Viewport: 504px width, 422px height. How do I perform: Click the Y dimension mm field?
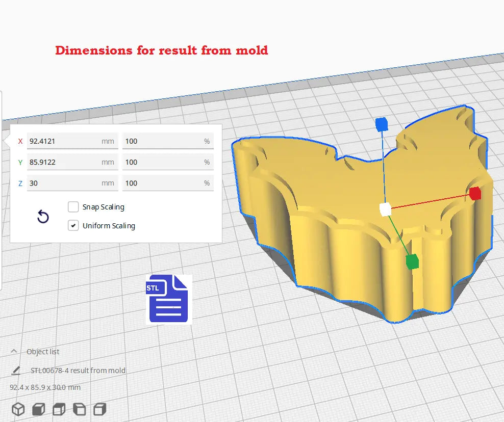[x=66, y=162]
